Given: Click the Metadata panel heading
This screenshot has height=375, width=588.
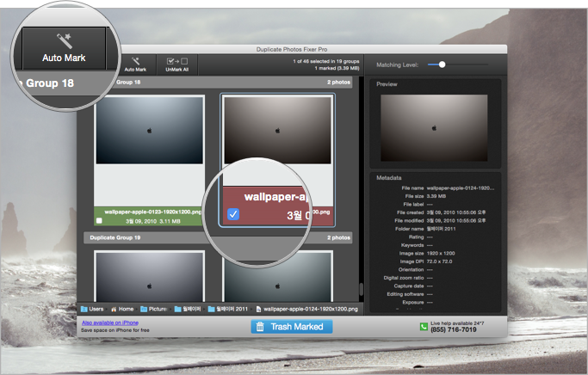Looking at the screenshot, I should click(x=389, y=178).
